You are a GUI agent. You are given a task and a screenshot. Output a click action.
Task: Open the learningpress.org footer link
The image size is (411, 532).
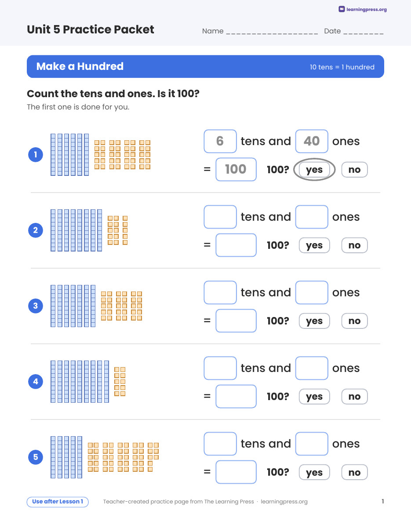click(284, 502)
